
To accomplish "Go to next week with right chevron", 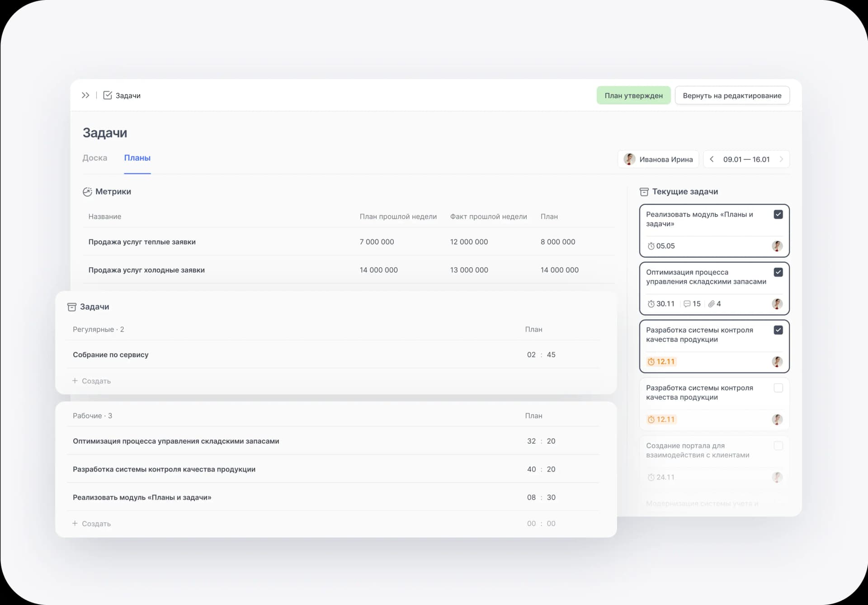I will tap(781, 159).
